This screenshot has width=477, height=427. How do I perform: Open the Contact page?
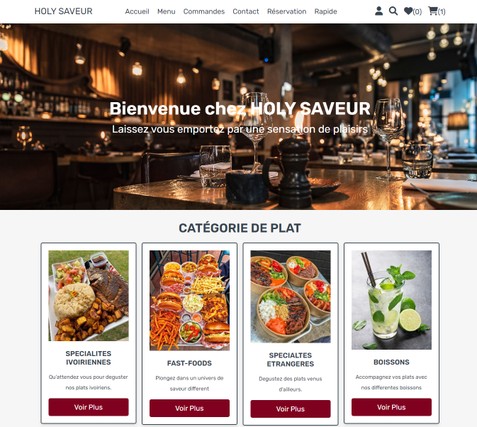(246, 11)
